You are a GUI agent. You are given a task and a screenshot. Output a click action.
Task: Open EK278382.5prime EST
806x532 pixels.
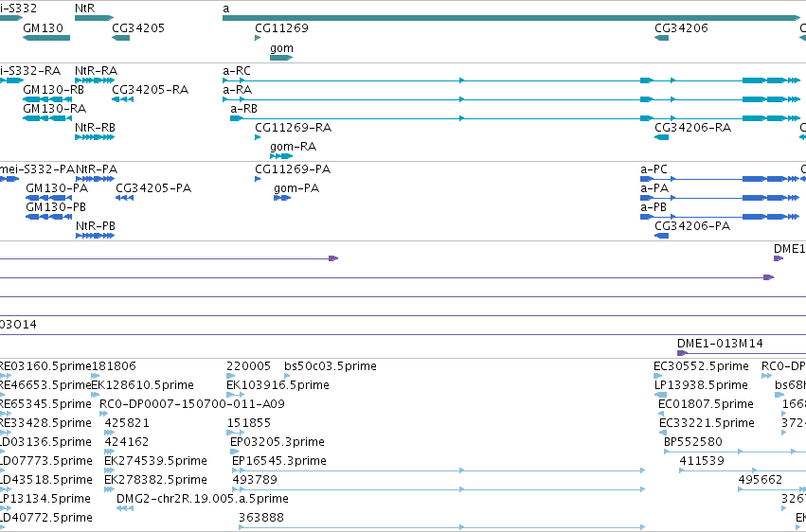(x=110, y=490)
